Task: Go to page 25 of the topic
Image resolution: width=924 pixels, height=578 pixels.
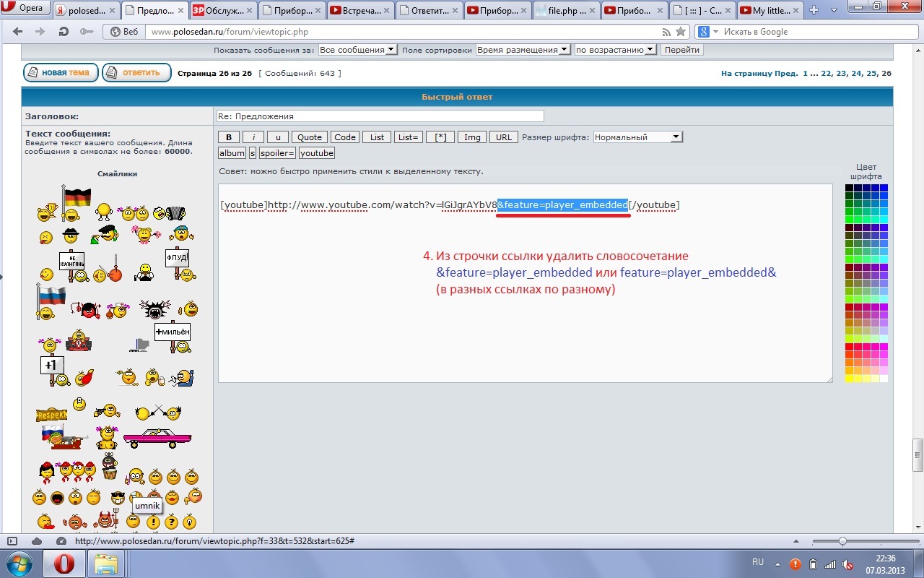Action: pyautogui.click(x=872, y=73)
